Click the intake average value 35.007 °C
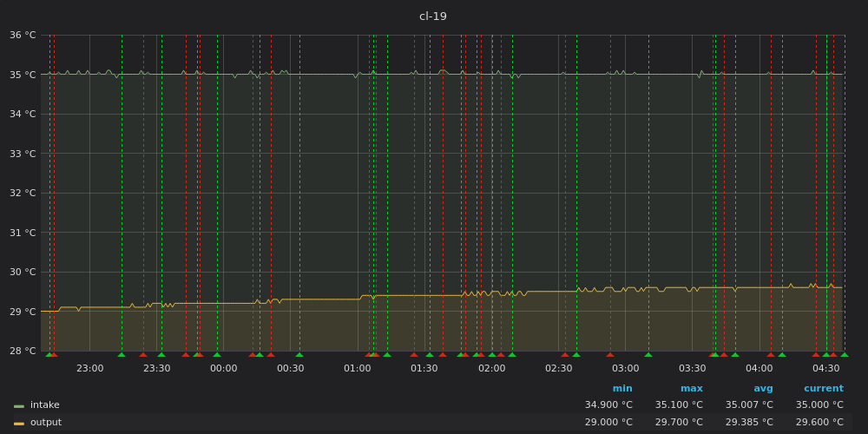Viewport: 868px width, 434px height. tap(748, 405)
